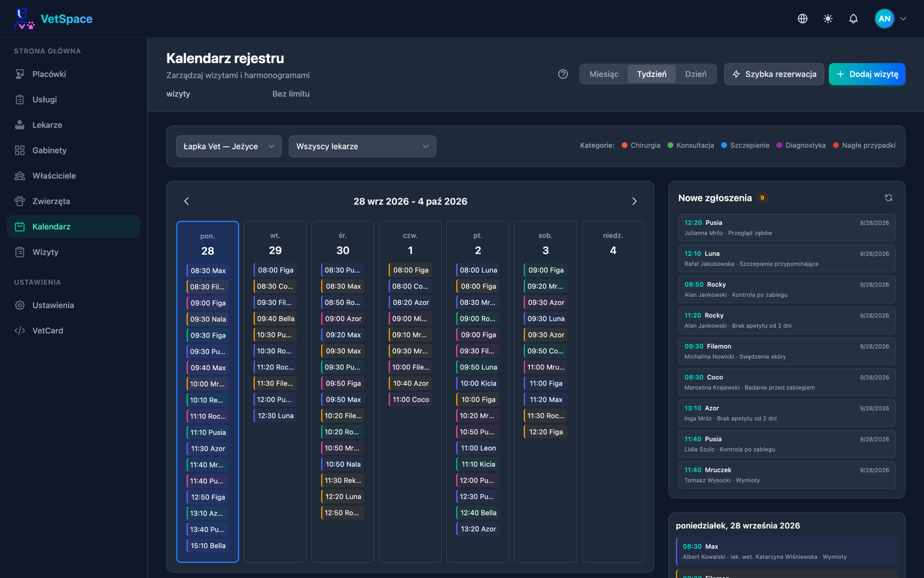Click Szybka rezerwacja button
This screenshot has height=578, width=924.
pos(774,74)
